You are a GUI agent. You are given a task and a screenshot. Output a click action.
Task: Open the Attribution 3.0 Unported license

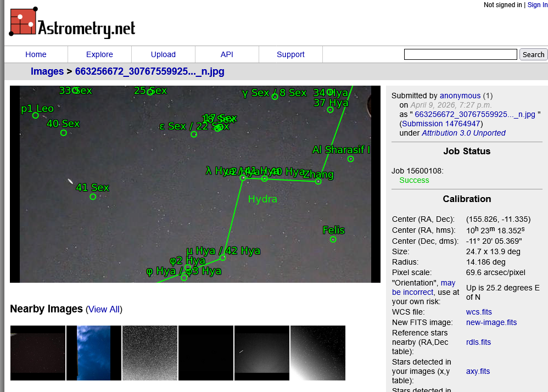[x=463, y=133]
